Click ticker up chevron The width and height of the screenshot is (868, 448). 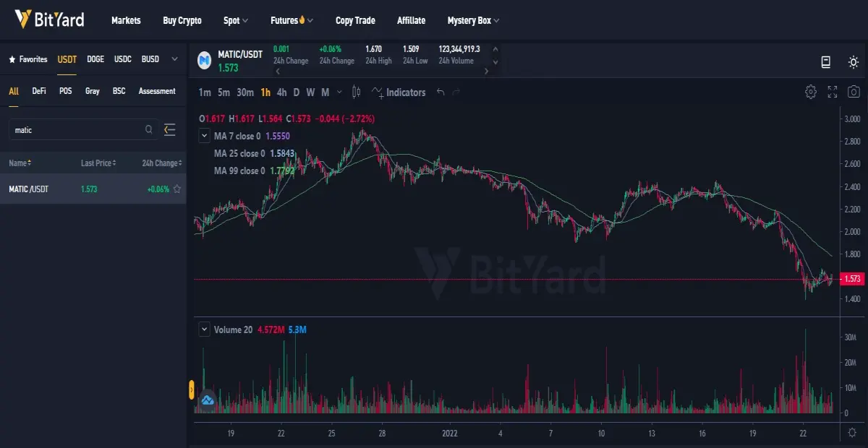tap(495, 50)
